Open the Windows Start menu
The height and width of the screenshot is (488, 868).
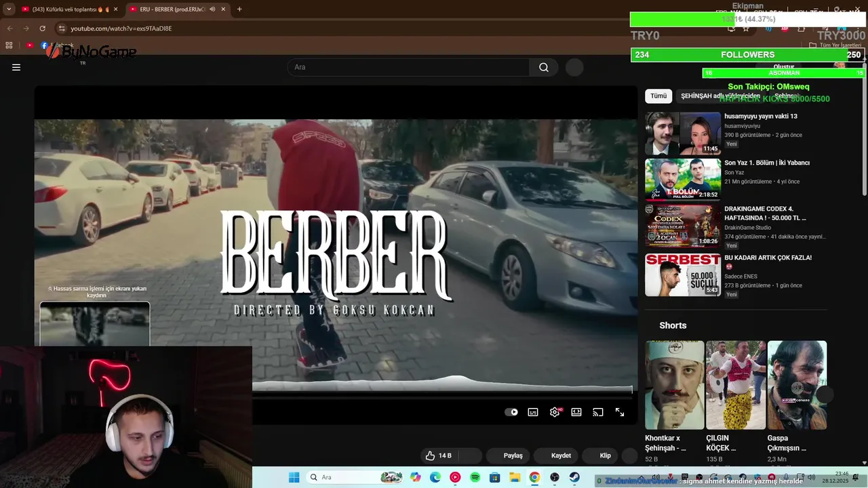pos(294,477)
